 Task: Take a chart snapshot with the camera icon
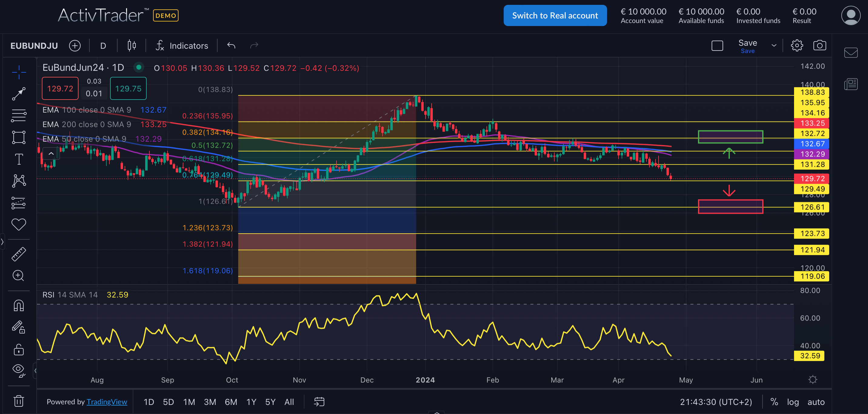[820, 45]
